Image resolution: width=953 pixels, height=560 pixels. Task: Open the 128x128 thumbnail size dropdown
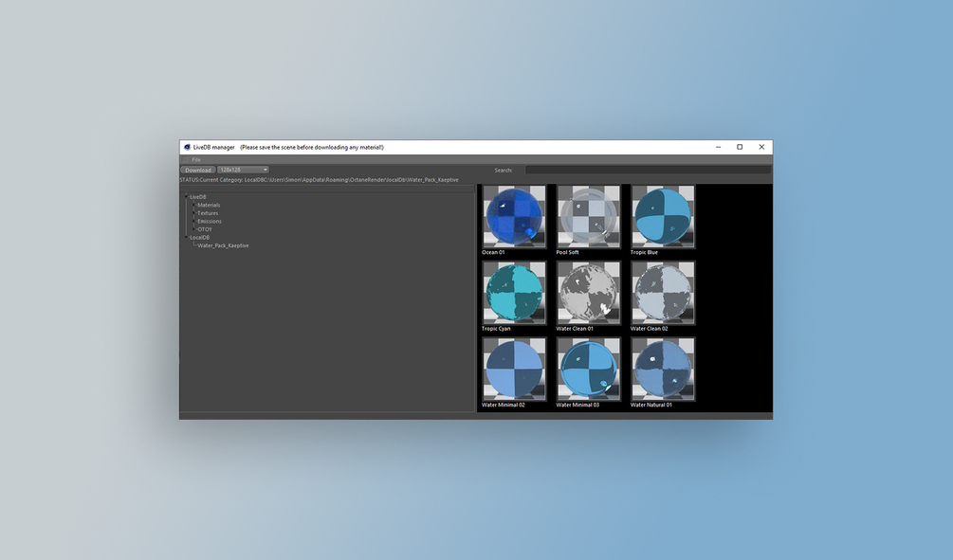tap(243, 170)
